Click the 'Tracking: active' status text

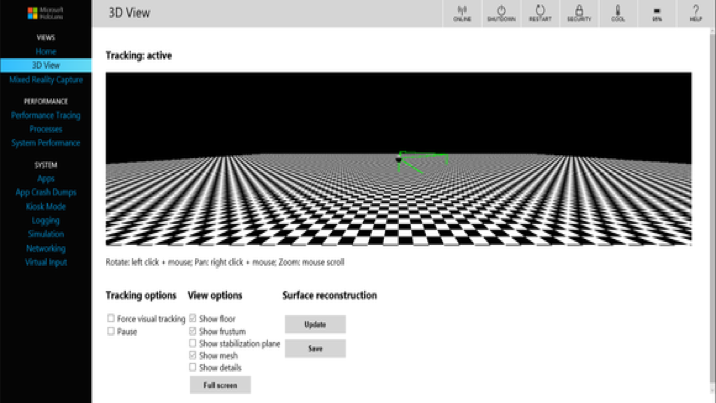pos(139,56)
